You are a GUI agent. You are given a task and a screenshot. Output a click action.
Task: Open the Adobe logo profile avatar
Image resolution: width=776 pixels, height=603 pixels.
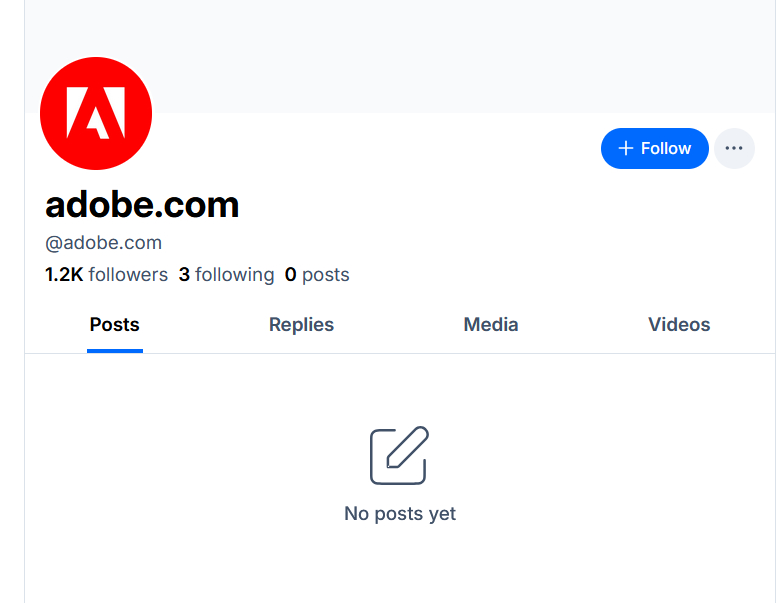click(96, 113)
